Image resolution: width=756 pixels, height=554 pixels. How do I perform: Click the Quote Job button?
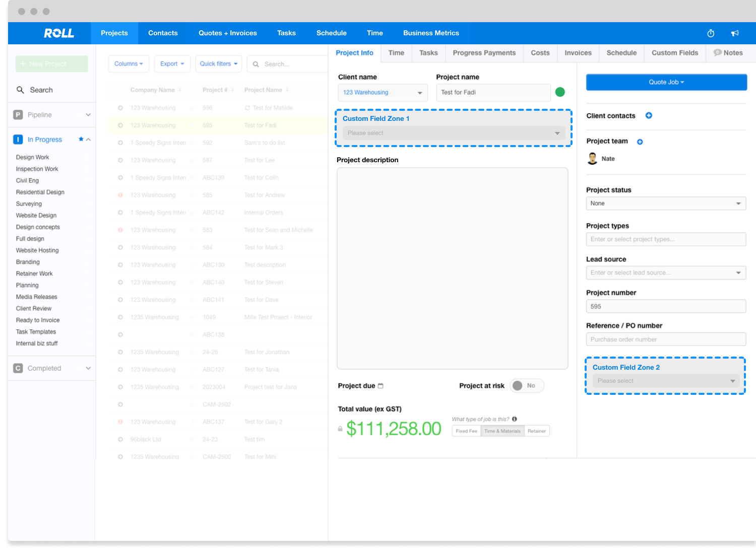click(666, 82)
